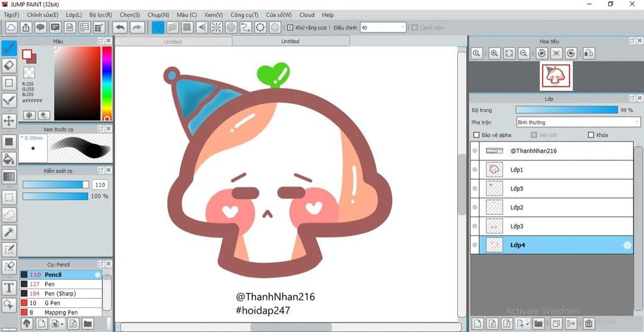Switch to first Untitled tab

coord(173,41)
